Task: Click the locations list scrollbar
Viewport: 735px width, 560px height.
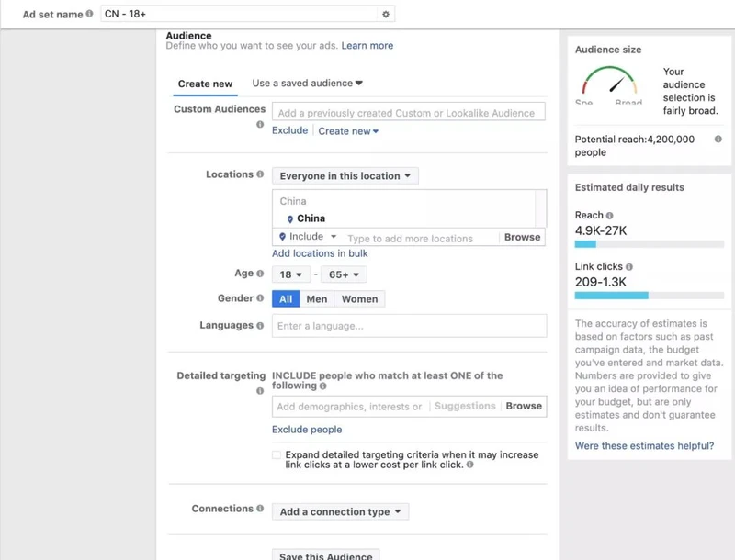Action: (x=540, y=208)
